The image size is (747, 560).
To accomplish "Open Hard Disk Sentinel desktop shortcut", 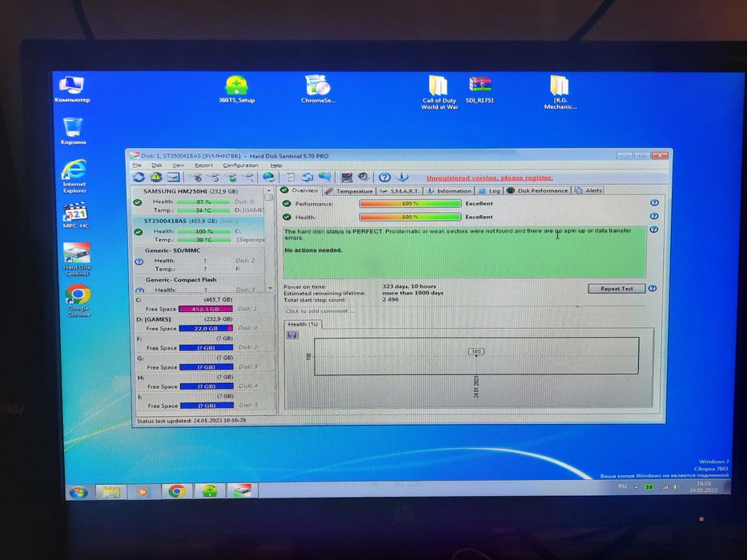I will point(77,259).
